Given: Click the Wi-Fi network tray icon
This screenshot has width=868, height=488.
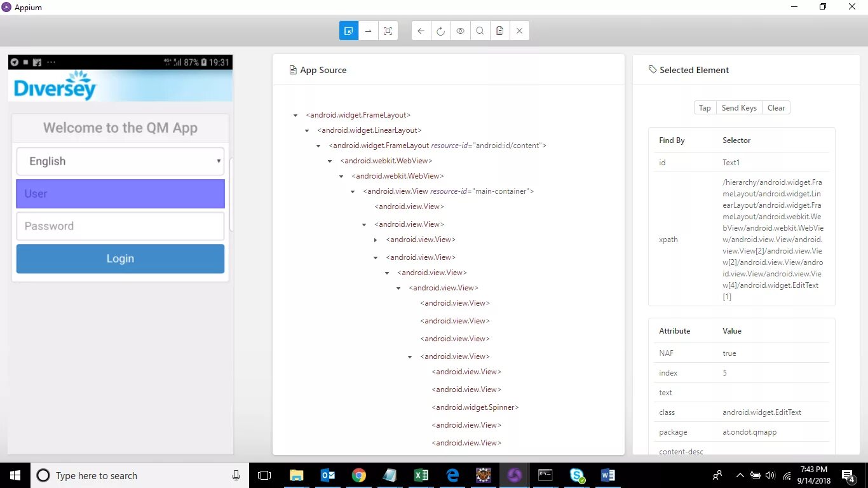Looking at the screenshot, I should 787,475.
